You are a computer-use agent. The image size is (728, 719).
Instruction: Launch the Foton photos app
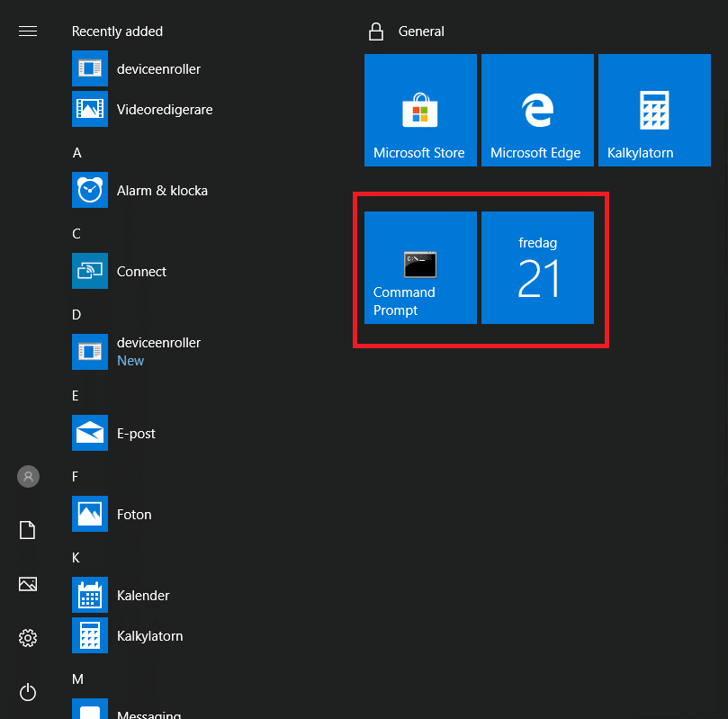tap(112, 514)
